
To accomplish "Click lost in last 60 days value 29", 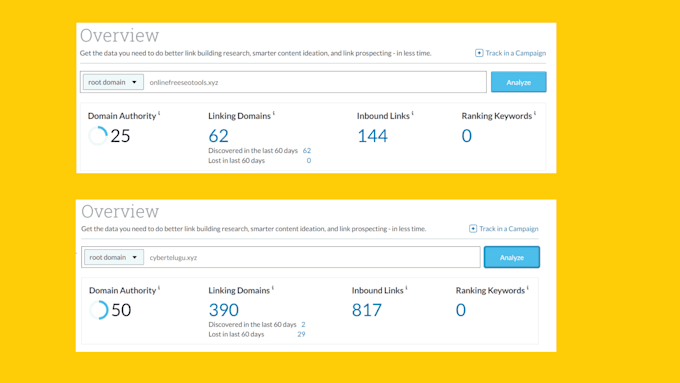I will pyautogui.click(x=301, y=334).
